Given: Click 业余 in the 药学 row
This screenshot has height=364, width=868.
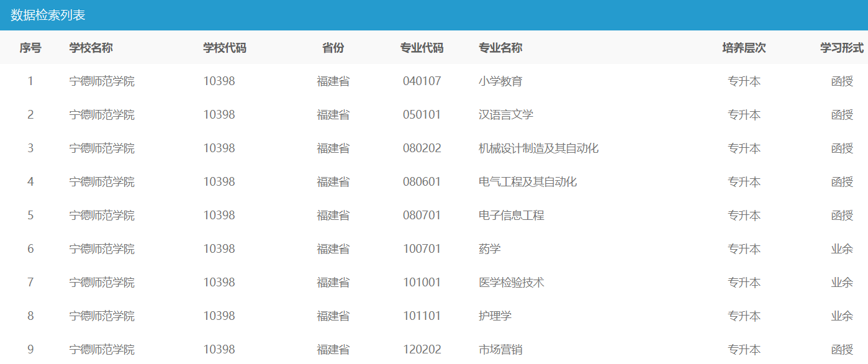Looking at the screenshot, I should tap(842, 249).
